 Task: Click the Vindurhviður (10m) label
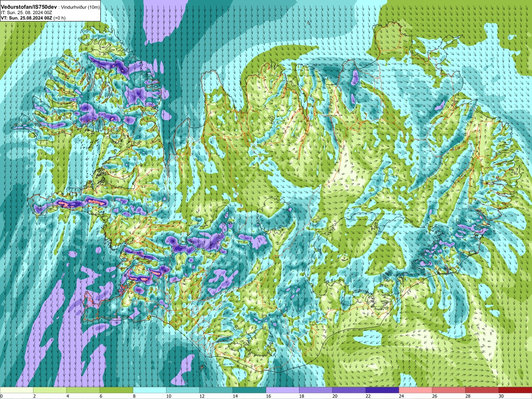tap(80, 7)
